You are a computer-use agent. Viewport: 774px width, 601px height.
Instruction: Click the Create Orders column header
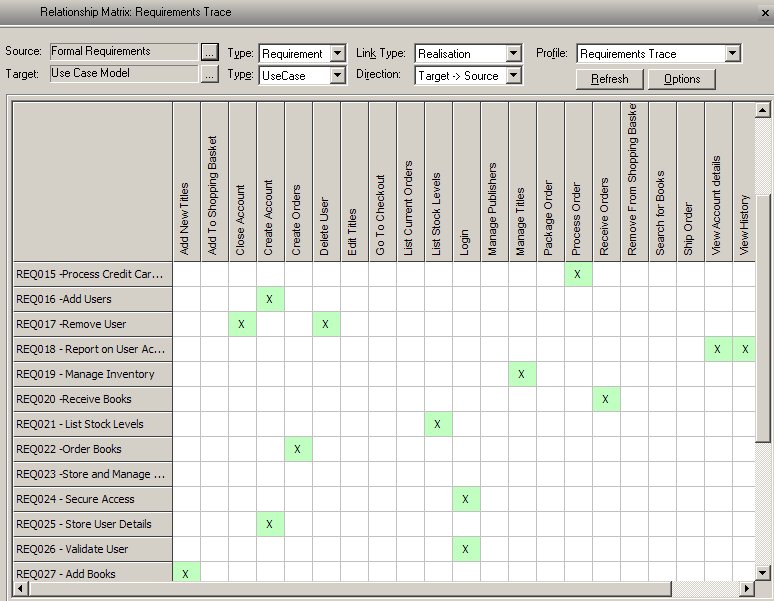(x=298, y=182)
